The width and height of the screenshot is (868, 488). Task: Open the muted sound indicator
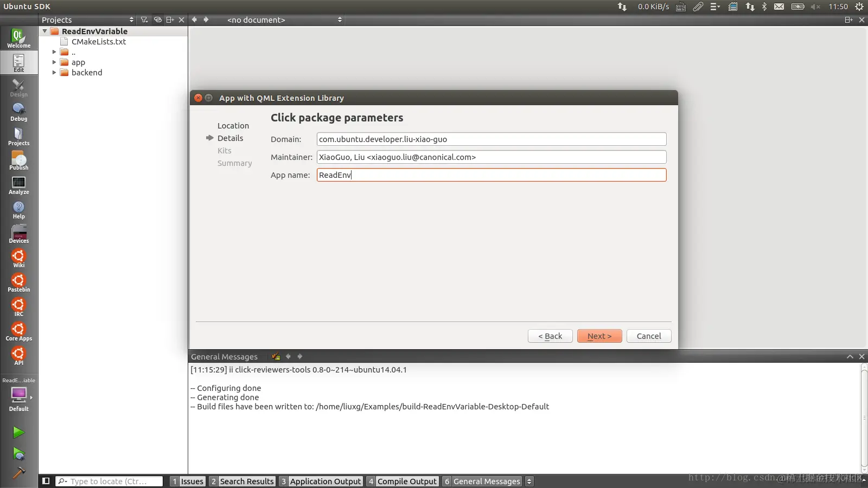(815, 7)
